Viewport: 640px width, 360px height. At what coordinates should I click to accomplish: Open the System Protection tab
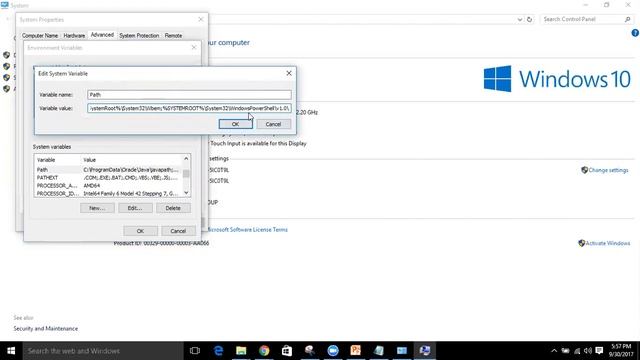(139, 36)
